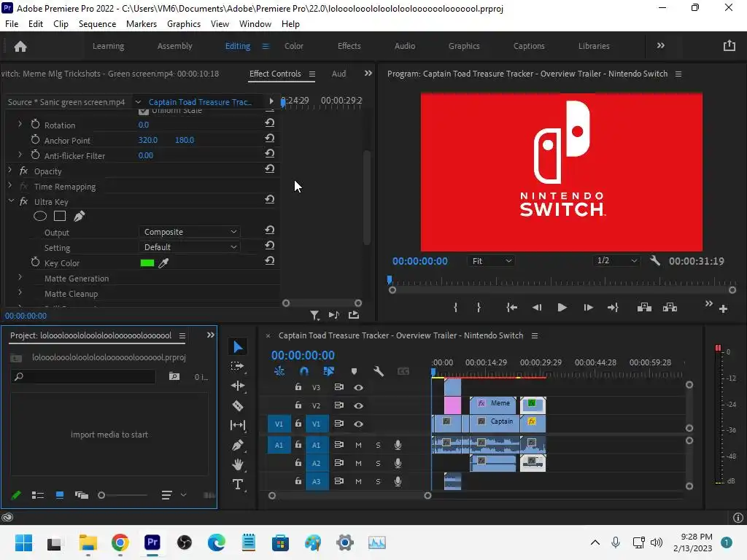Screen dimensions: 747x560
Task: Play the sequence in Program Monitor
Action: (562, 308)
